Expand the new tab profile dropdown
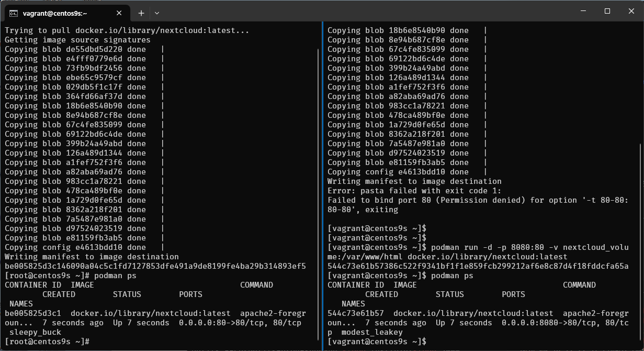The height and width of the screenshot is (351, 644). click(157, 13)
